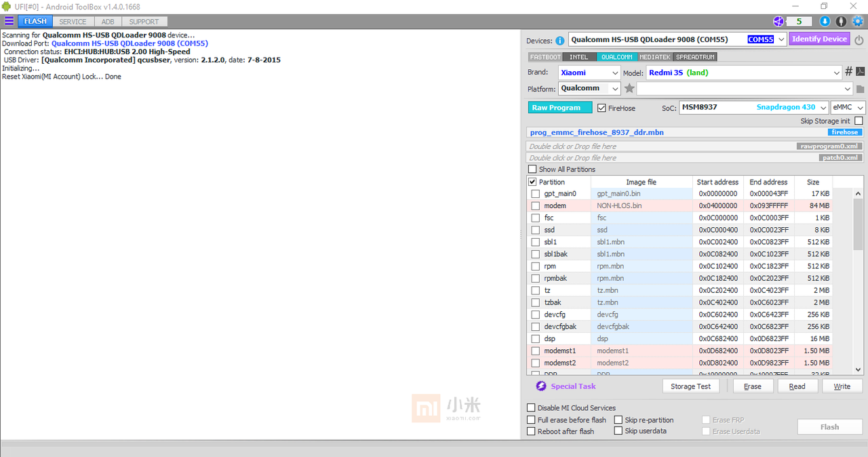Click the Write button
Screen dimensions: 868x457
click(842, 386)
